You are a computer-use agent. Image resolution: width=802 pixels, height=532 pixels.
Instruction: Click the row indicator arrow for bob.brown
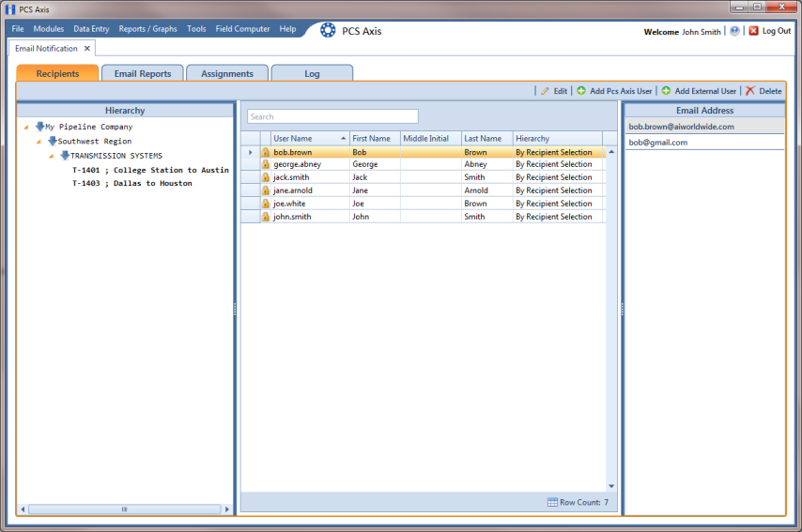(x=251, y=152)
